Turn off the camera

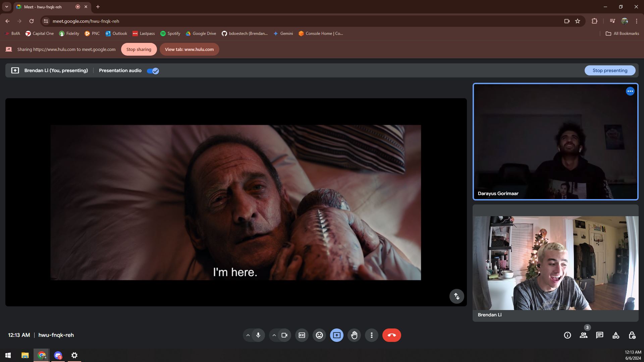(x=284, y=335)
